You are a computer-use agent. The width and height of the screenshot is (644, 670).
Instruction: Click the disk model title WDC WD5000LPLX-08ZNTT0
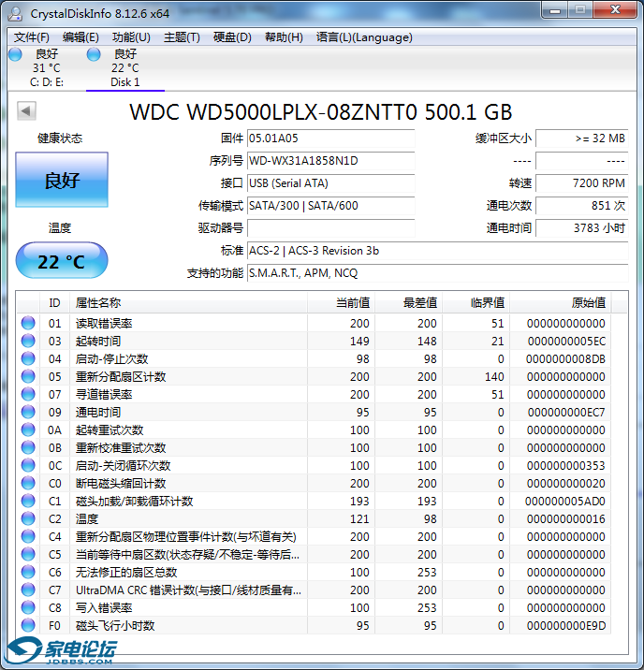point(273,112)
